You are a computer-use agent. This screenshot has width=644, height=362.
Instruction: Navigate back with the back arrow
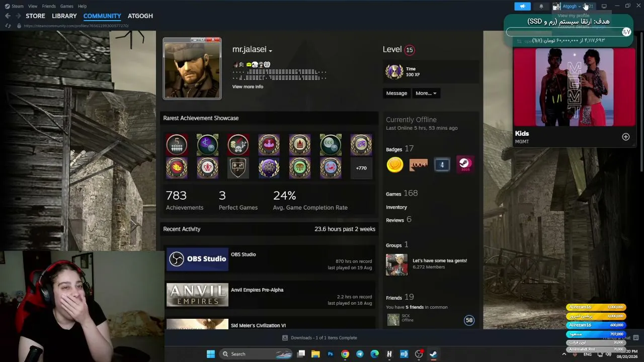click(x=8, y=16)
